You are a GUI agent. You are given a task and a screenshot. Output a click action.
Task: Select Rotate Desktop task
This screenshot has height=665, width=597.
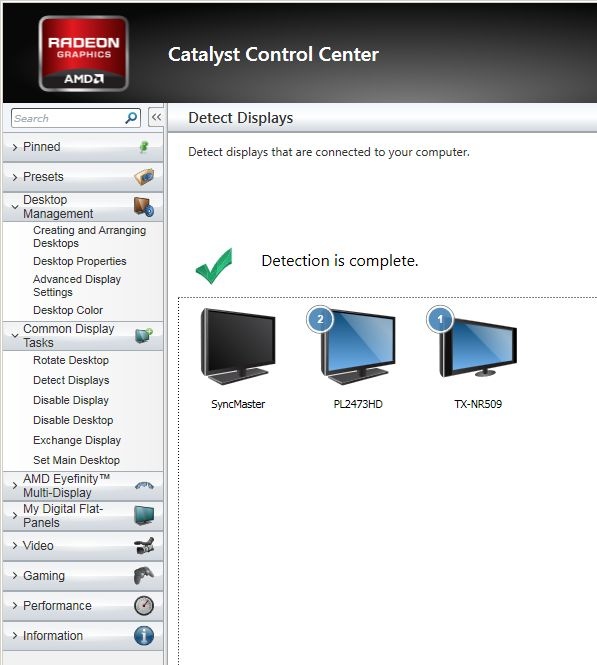tap(71, 360)
